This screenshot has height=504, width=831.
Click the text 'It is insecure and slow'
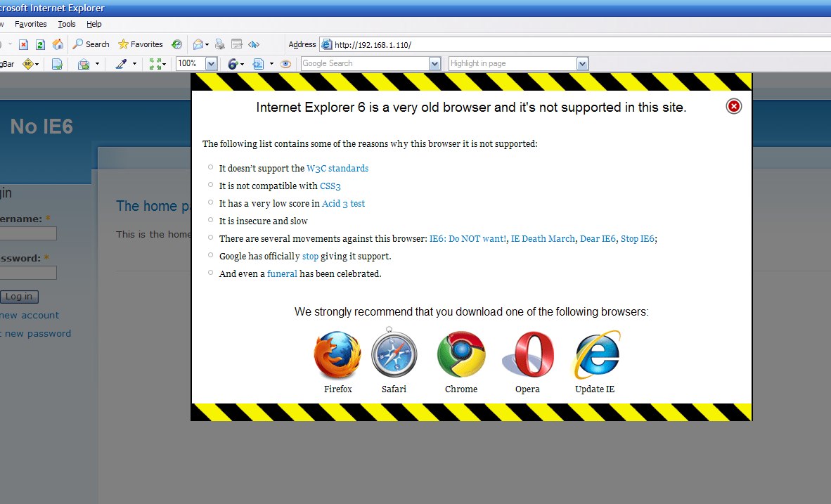[264, 221]
